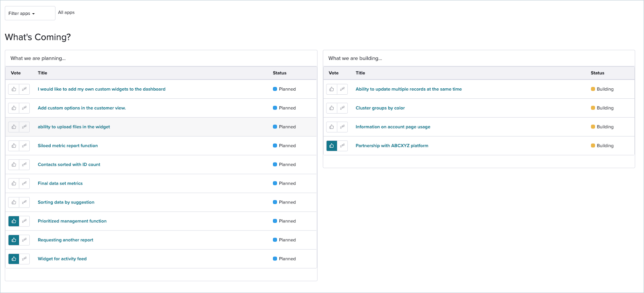Upvote 'Sorting data by suggestion'
The height and width of the screenshot is (293, 644).
(x=14, y=202)
